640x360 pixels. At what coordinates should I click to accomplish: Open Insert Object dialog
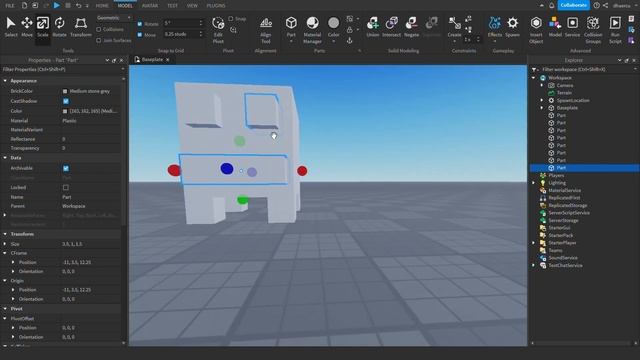pyautogui.click(x=536, y=30)
